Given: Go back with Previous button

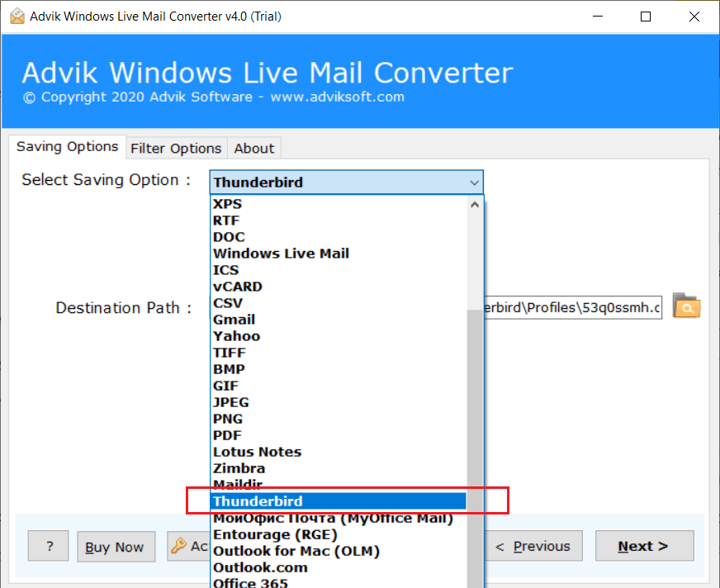Looking at the screenshot, I should pos(533,546).
